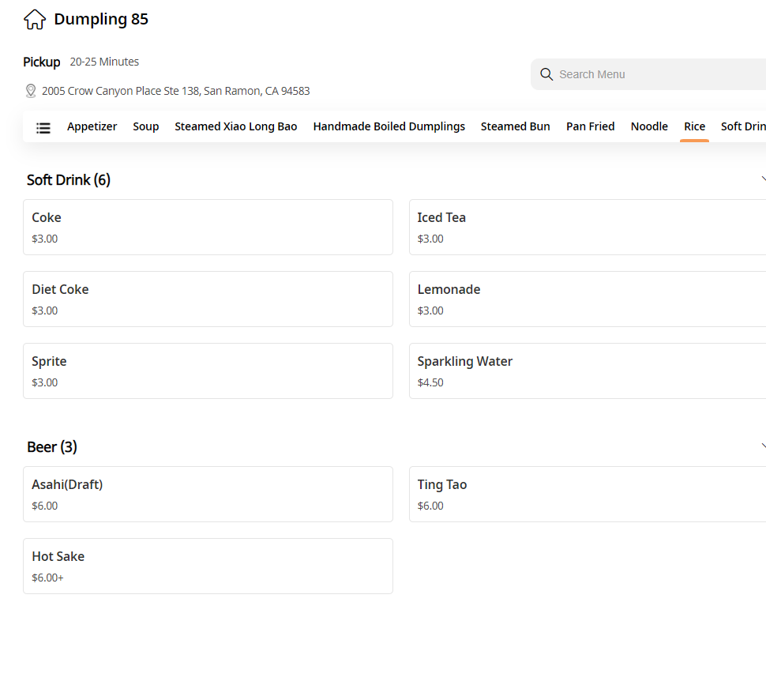Type in the Search Menu field
Screen dimensions: 766x700
[655, 74]
